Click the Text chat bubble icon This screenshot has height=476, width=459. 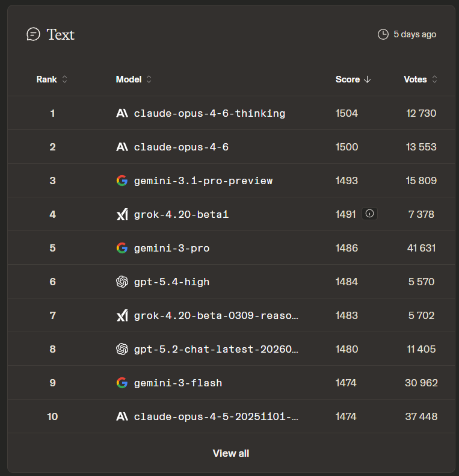click(x=33, y=34)
